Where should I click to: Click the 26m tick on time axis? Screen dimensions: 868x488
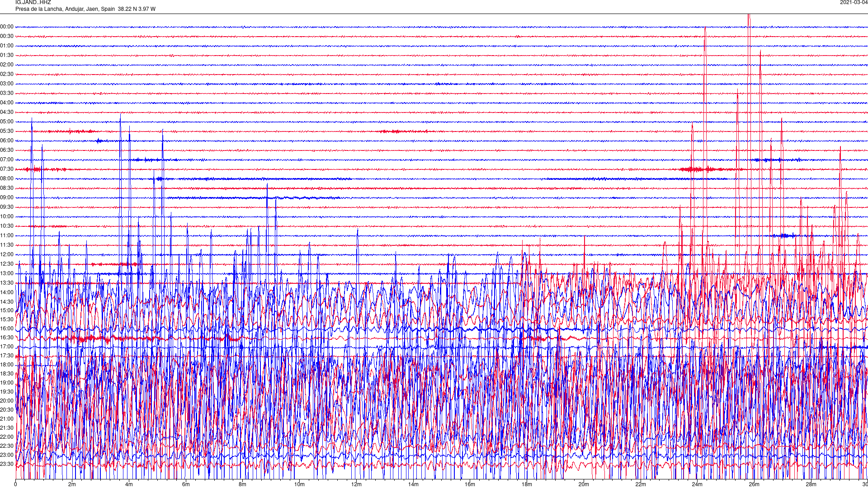754,485
